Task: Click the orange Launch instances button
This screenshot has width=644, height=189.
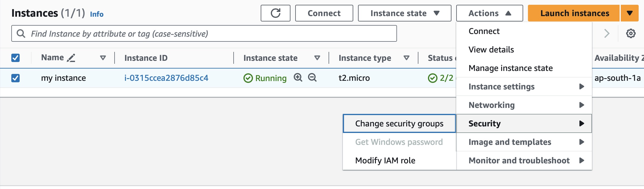Action: (x=574, y=13)
